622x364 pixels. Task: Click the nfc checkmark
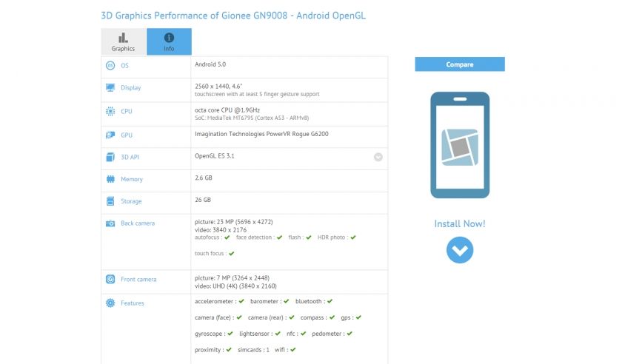click(303, 334)
